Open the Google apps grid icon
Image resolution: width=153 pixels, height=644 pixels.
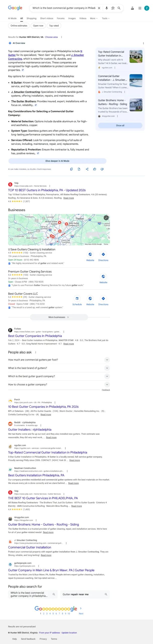[x=140, y=8]
